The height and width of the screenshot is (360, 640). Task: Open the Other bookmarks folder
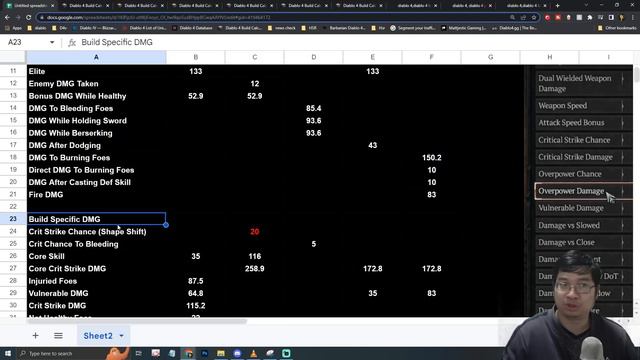(617, 28)
